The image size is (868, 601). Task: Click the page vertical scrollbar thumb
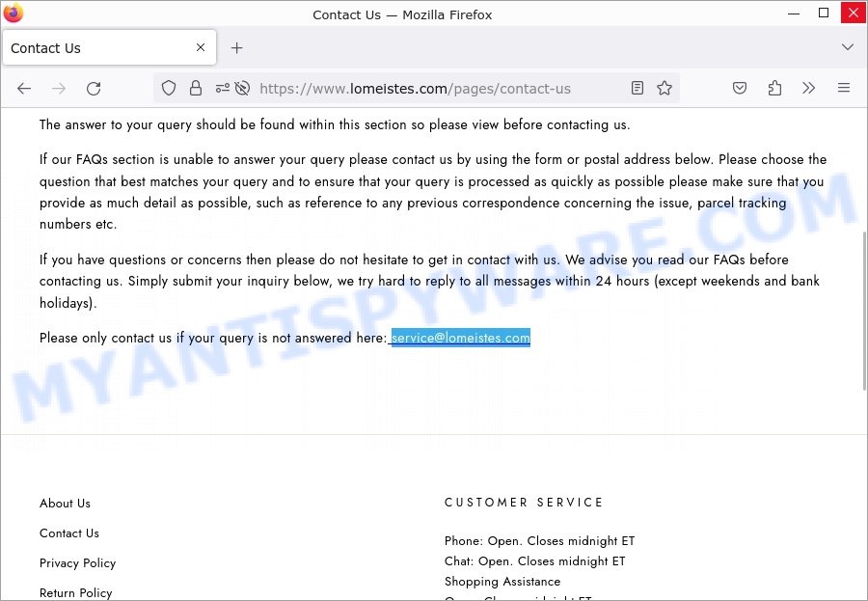864,311
